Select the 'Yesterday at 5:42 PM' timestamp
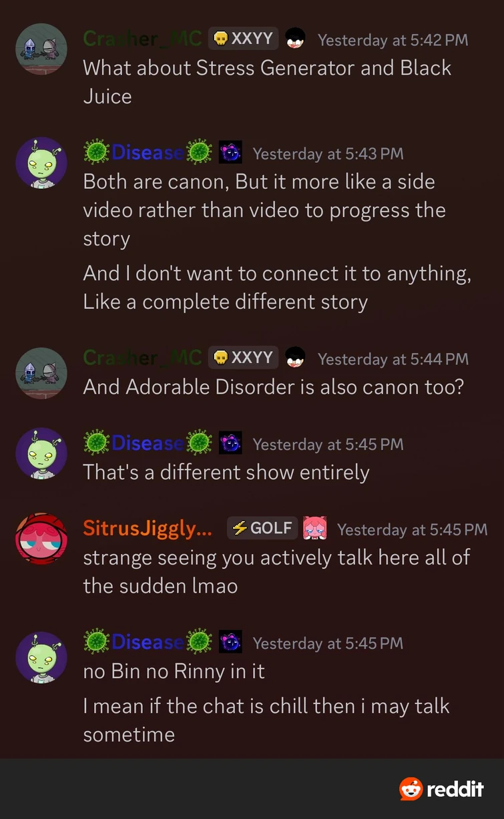The image size is (504, 819). click(393, 40)
